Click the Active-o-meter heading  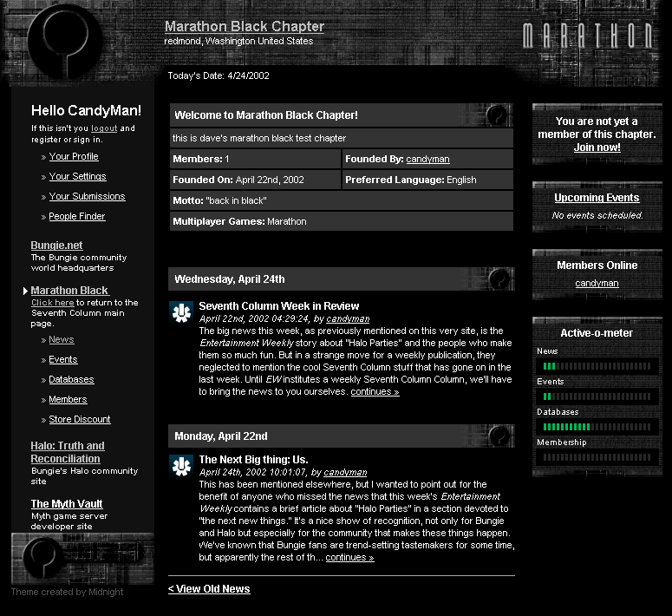click(x=597, y=333)
